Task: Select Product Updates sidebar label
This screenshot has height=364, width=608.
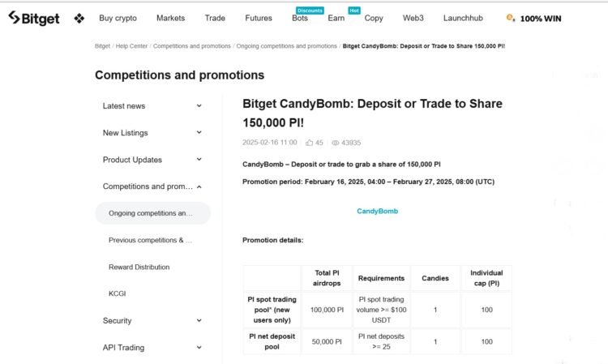Action: (132, 160)
